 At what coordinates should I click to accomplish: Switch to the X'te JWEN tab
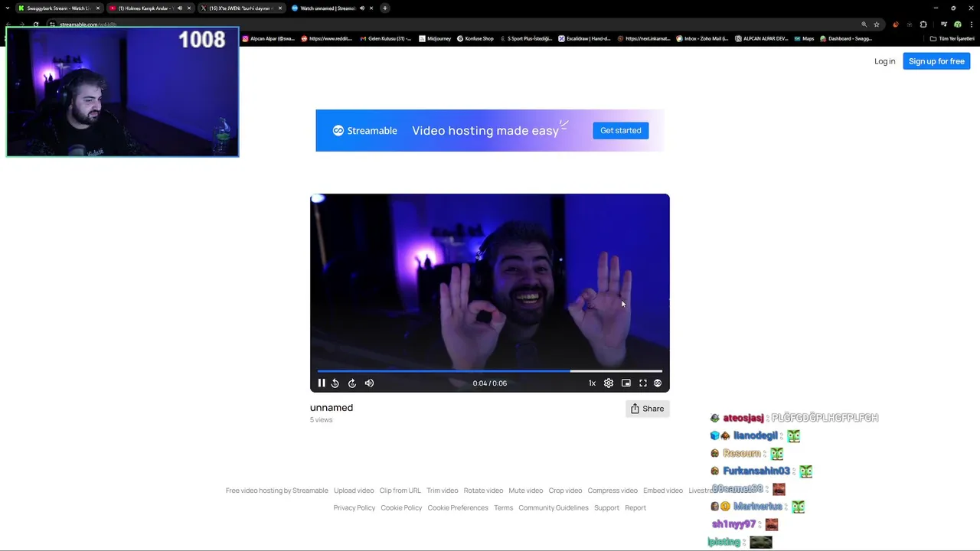tap(241, 8)
